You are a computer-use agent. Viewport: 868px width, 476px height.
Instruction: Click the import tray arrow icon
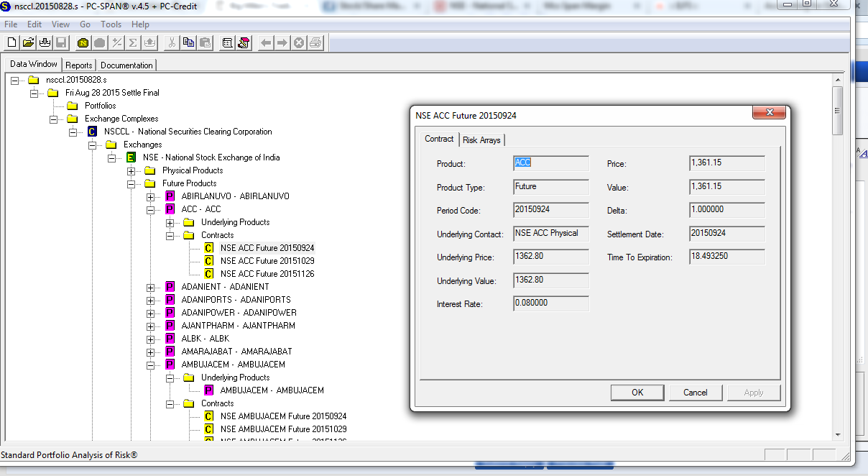pyautogui.click(x=45, y=42)
